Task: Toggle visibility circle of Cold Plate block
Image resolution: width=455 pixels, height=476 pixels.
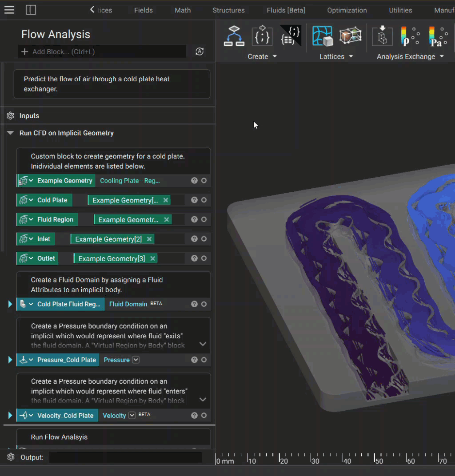Action: [x=204, y=200]
